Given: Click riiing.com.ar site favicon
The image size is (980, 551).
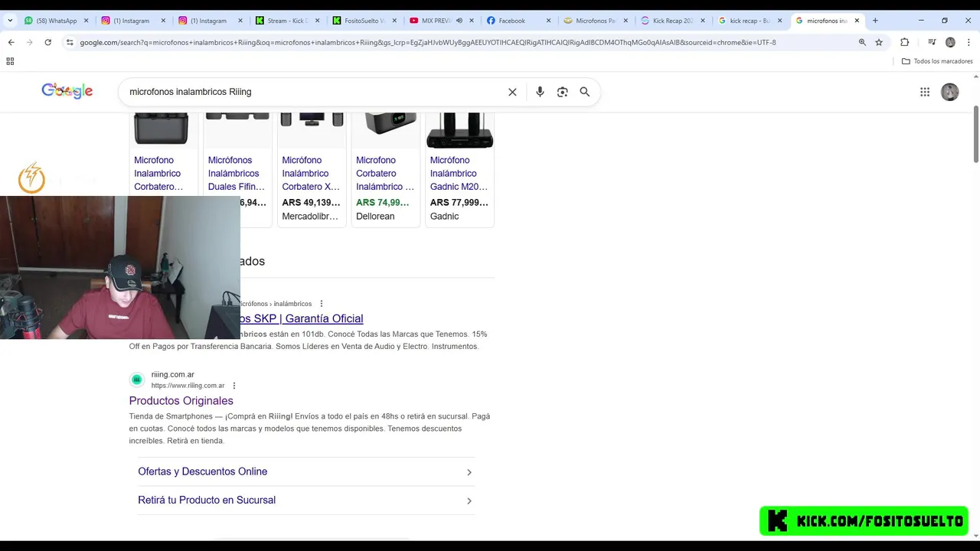Looking at the screenshot, I should [136, 380].
